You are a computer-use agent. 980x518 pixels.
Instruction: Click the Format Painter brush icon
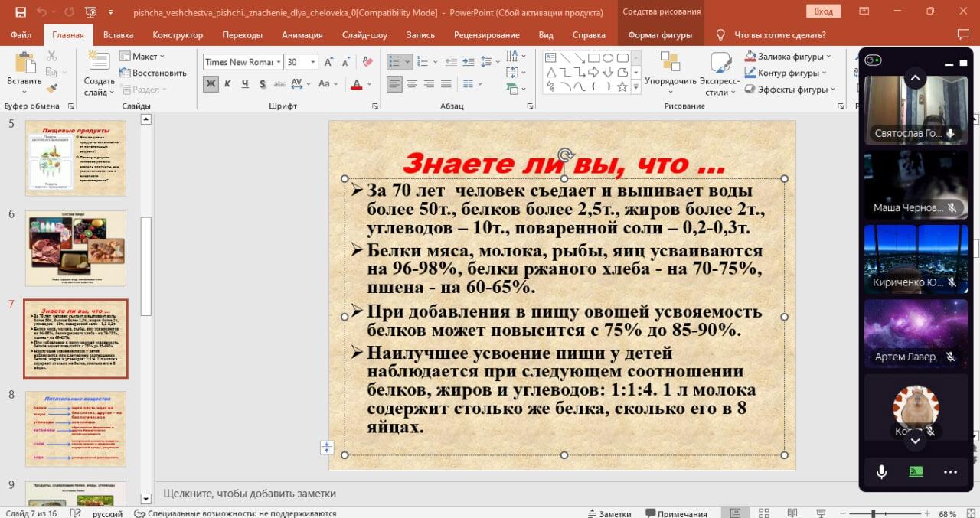coord(52,90)
